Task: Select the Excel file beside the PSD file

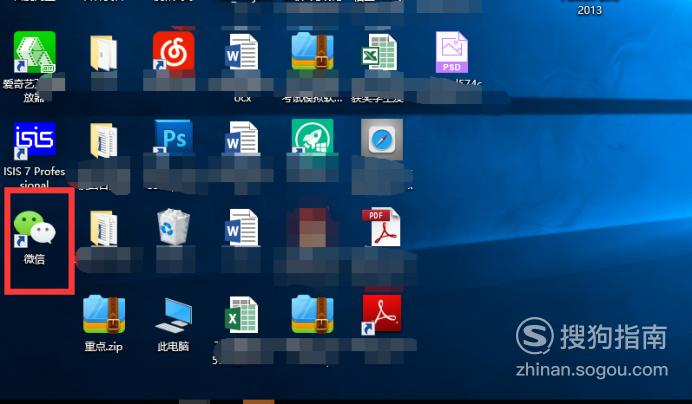Action: (380, 52)
